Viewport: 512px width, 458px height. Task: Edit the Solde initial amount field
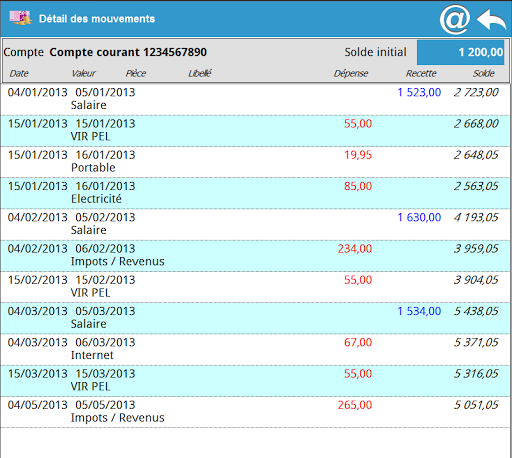460,52
